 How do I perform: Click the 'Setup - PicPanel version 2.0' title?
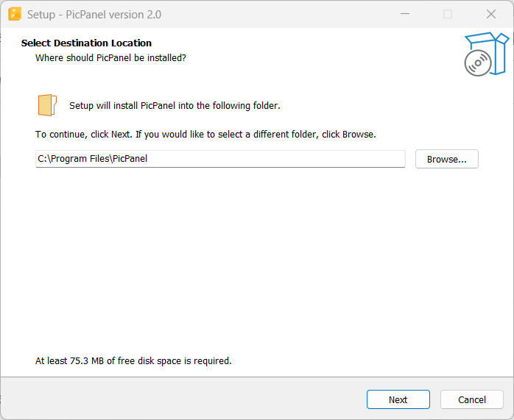pos(94,15)
